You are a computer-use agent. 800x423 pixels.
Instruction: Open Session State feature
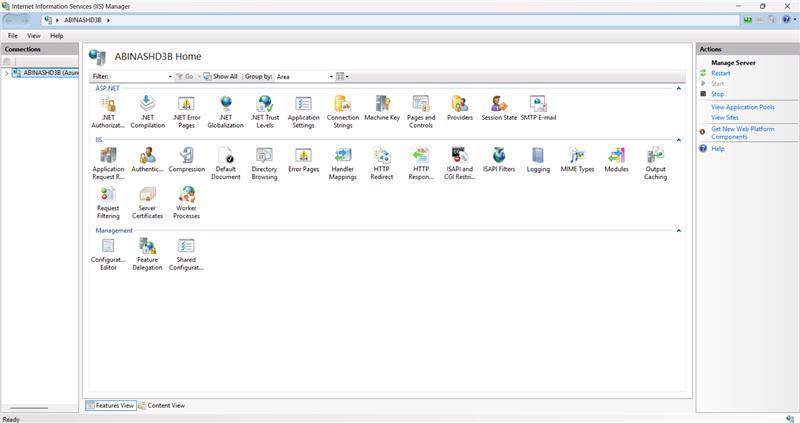point(499,108)
